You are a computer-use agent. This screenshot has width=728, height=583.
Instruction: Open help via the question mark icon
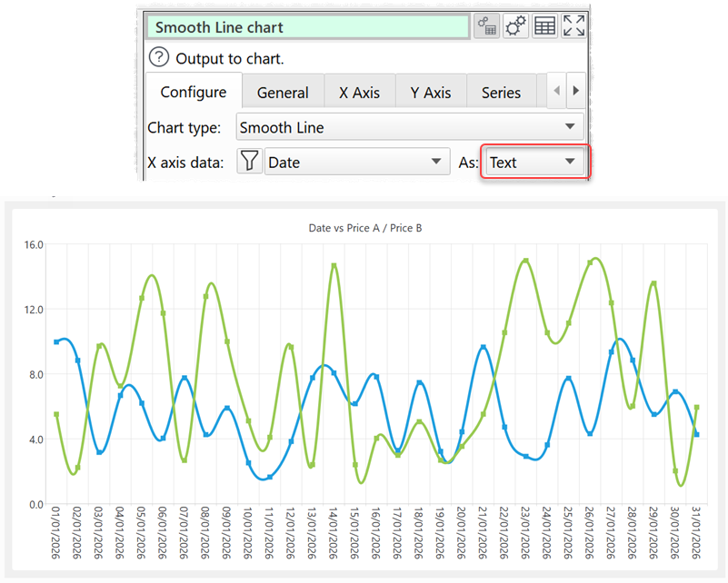pyautogui.click(x=159, y=57)
